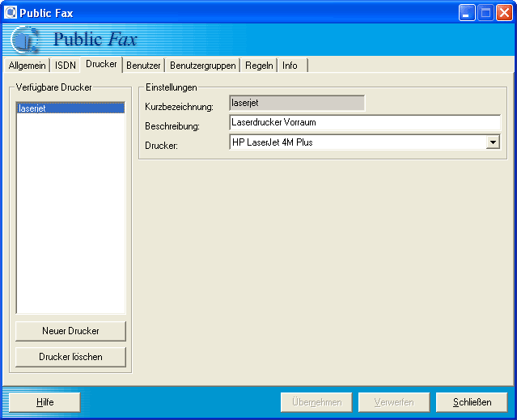Maximize the Public Fax window
Screen dimensions: 517x420
pyautogui.click(x=485, y=12)
